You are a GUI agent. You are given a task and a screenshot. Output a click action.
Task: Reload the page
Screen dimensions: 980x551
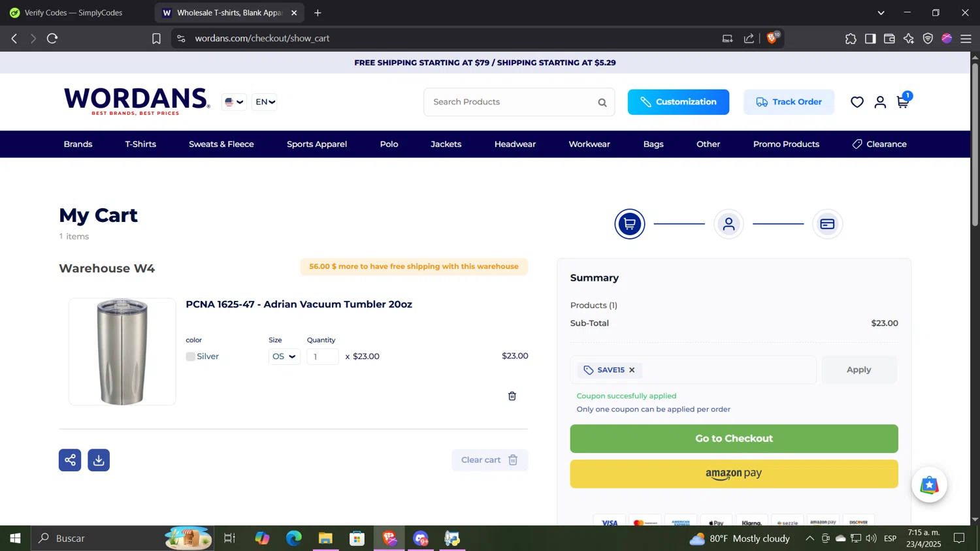[x=52, y=39]
